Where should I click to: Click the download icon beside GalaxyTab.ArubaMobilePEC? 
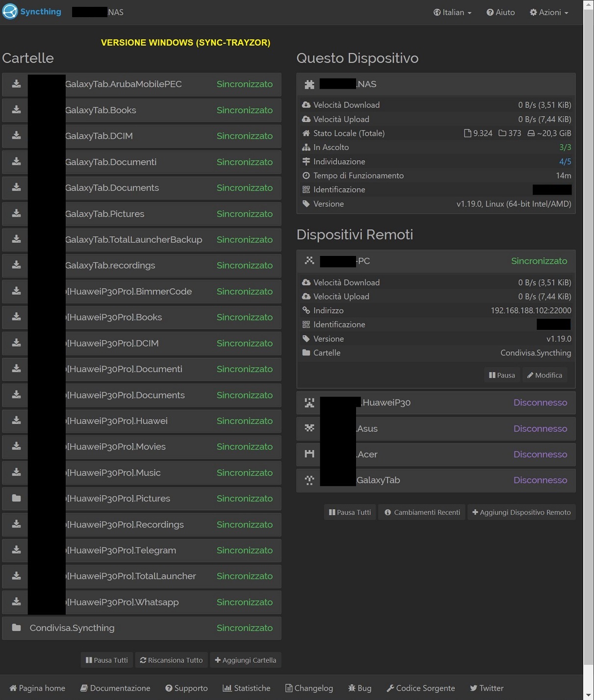[16, 84]
